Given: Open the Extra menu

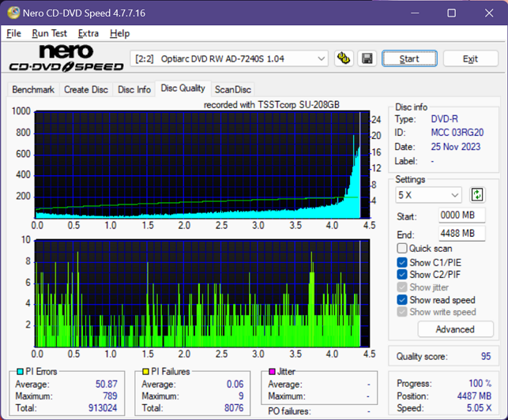Looking at the screenshot, I should 88,33.
